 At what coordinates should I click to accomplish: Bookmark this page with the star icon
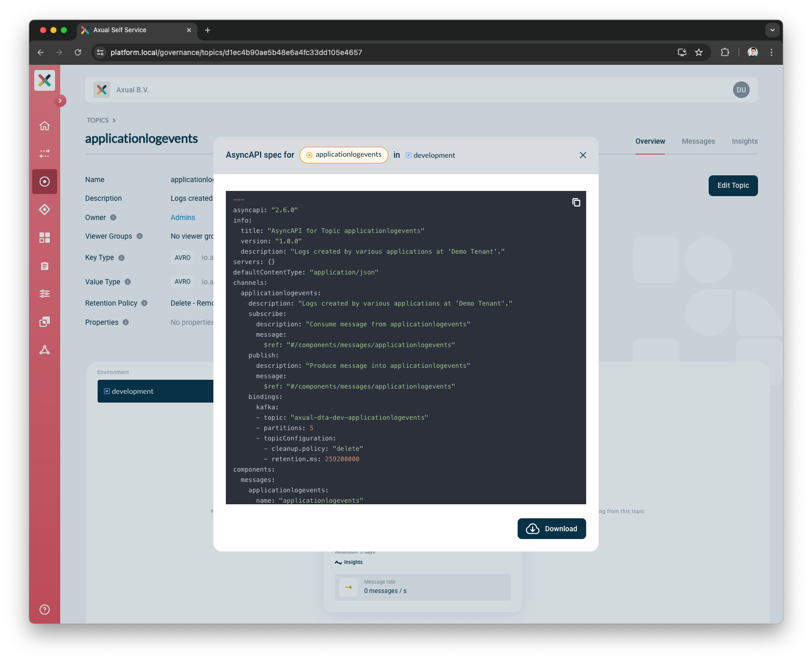(x=699, y=52)
